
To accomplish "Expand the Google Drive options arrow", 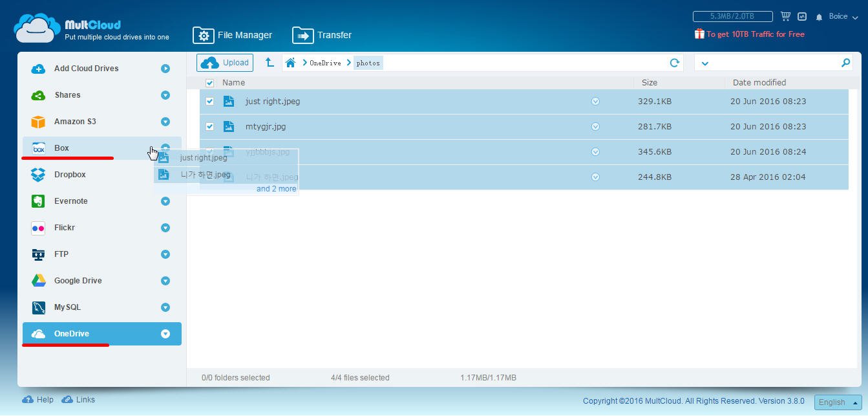I will pos(165,281).
